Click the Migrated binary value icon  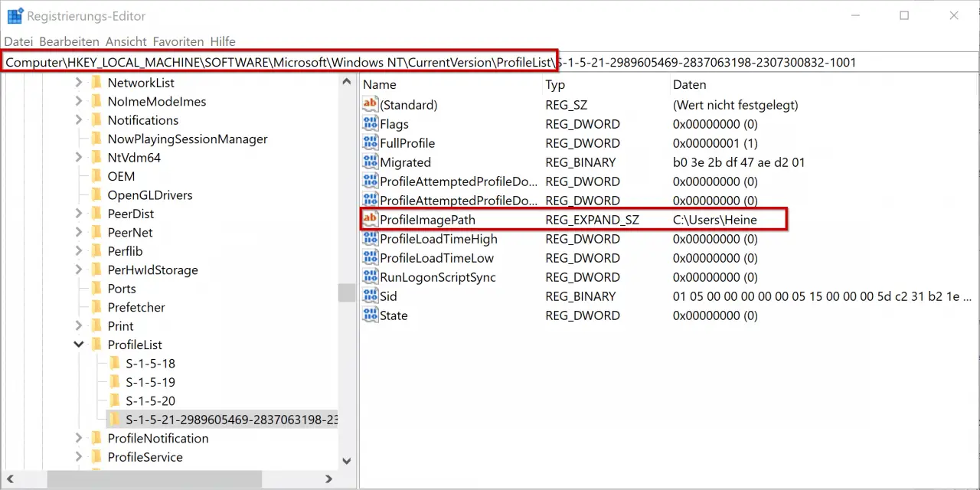371,162
